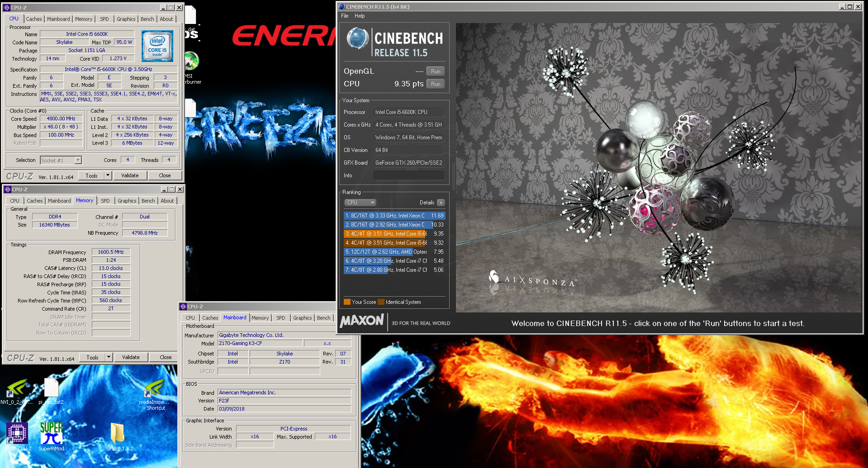Click the Multiplier x 48.0 value
Viewport: 868px width, 468px height.
[x=61, y=127]
